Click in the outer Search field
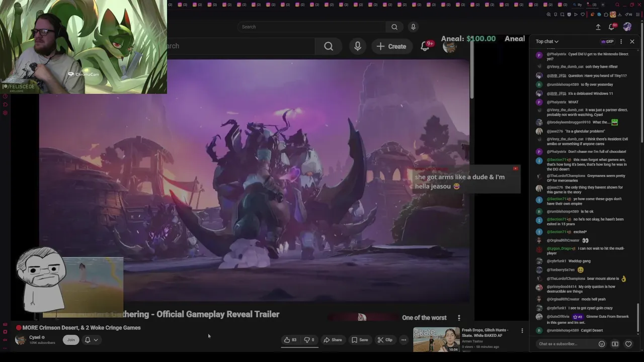The image size is (644, 362). click(312, 27)
